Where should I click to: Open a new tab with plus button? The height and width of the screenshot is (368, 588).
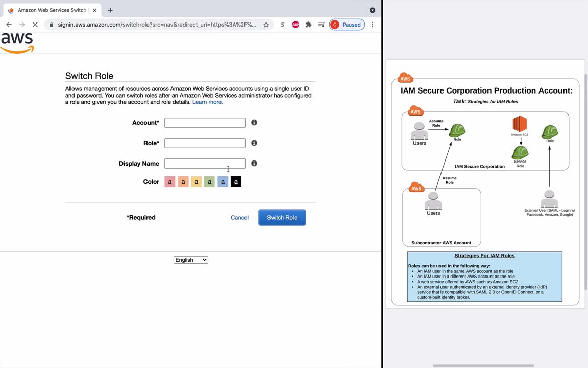point(110,10)
